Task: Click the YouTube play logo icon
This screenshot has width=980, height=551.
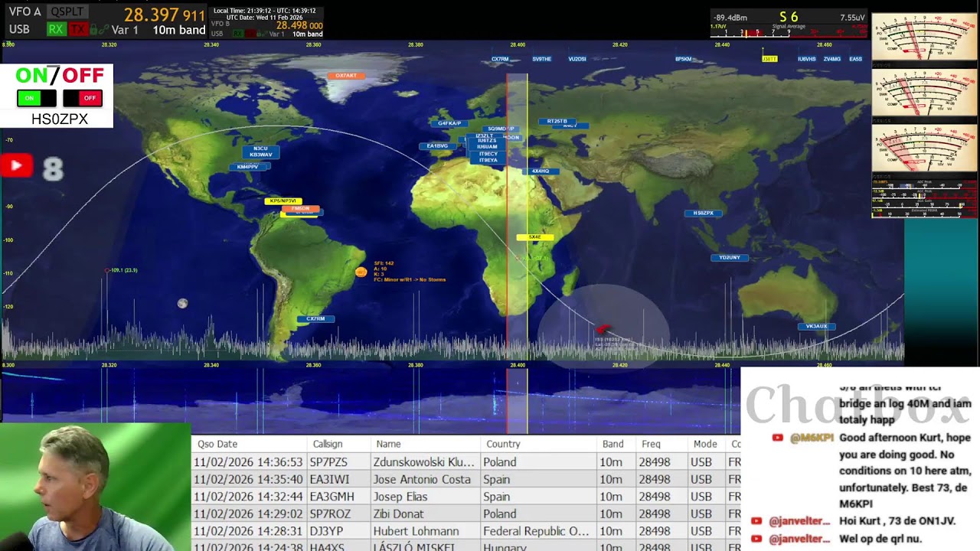Action: [16, 165]
